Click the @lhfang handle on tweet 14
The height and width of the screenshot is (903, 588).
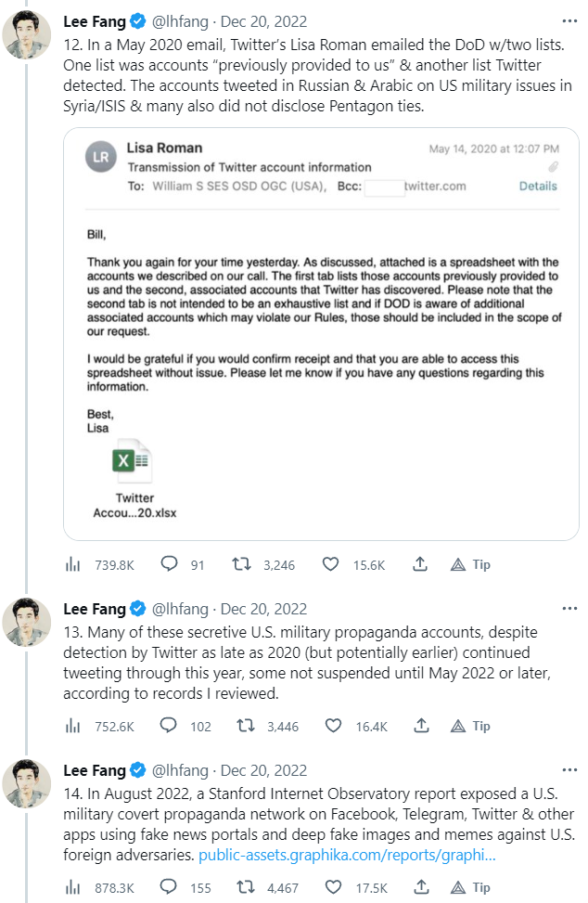pos(181,770)
